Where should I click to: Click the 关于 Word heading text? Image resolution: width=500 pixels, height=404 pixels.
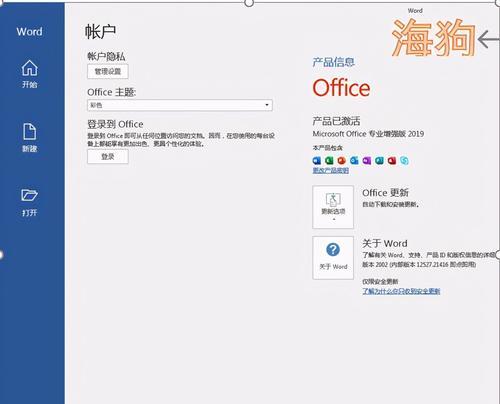tap(385, 243)
